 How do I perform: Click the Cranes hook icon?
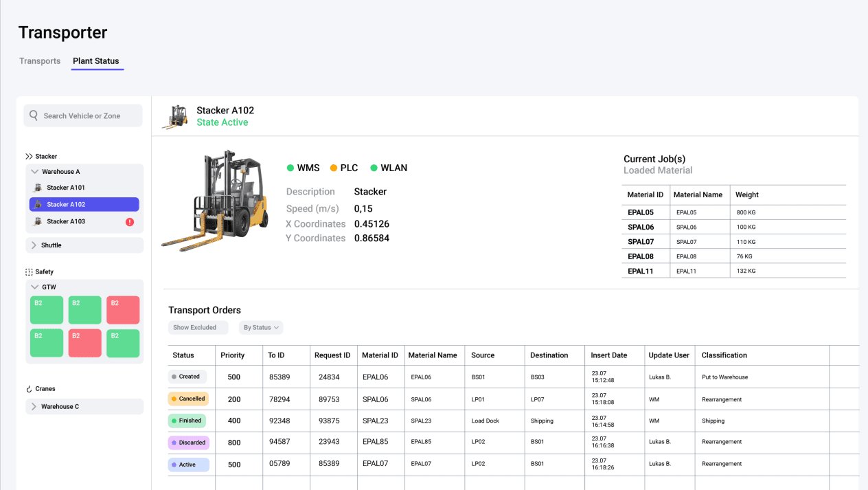(29, 389)
